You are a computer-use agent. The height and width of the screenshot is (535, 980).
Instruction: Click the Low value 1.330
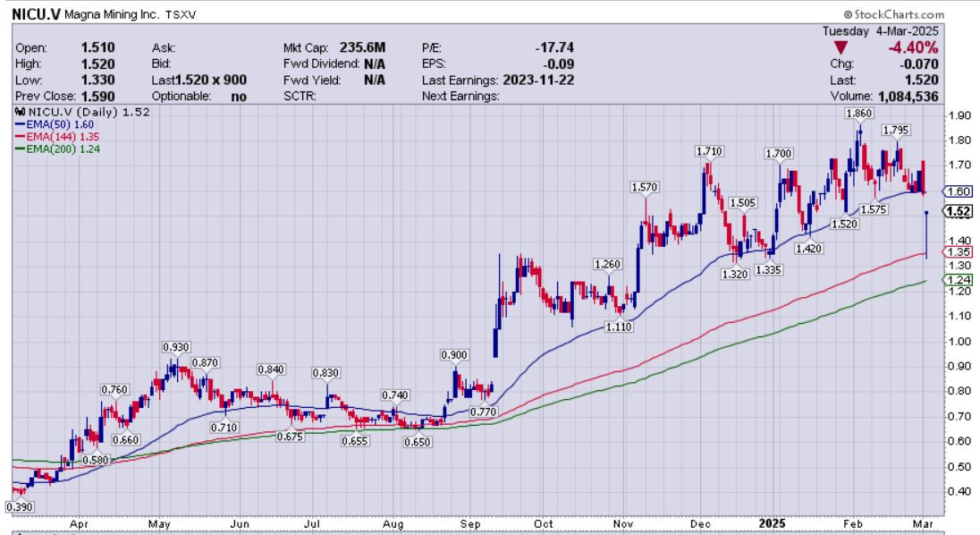[x=97, y=80]
